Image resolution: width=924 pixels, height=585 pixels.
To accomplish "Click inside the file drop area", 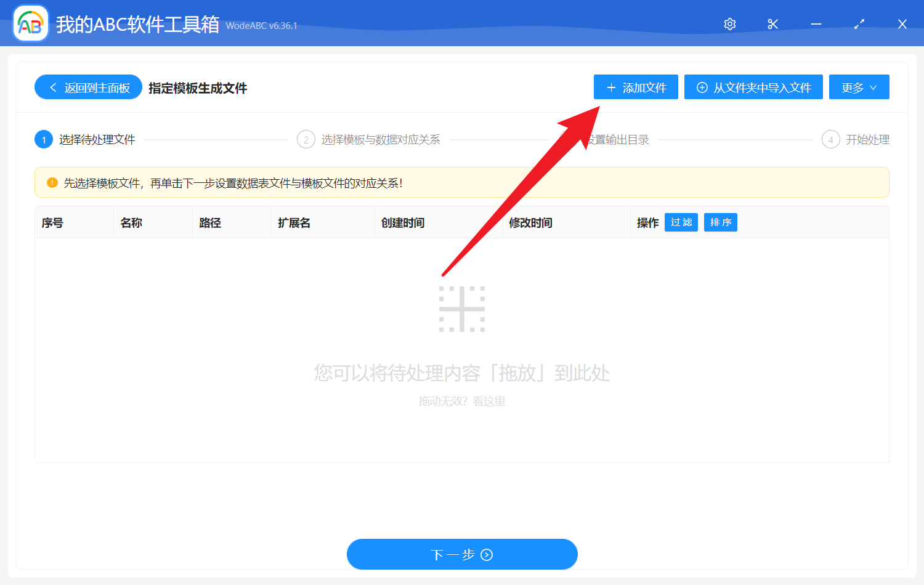I will point(462,345).
